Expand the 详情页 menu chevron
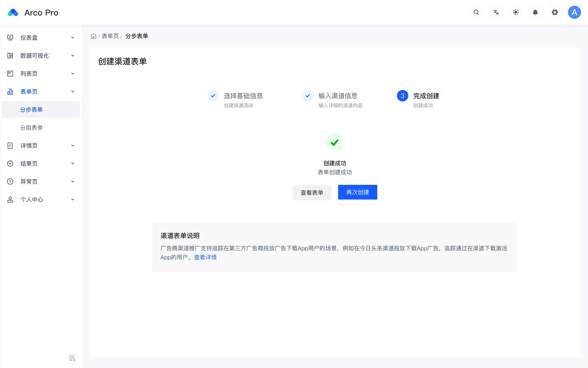588x368 pixels. pos(73,146)
